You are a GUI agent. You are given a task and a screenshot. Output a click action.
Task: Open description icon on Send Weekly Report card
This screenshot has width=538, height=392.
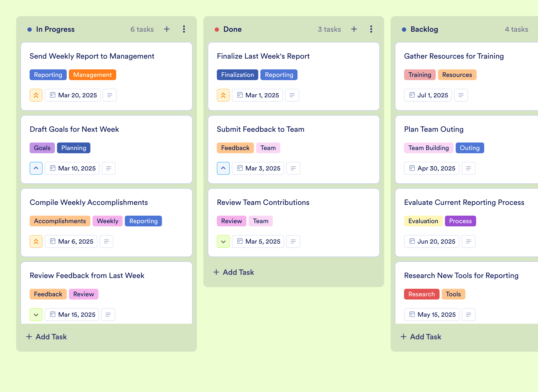click(110, 95)
